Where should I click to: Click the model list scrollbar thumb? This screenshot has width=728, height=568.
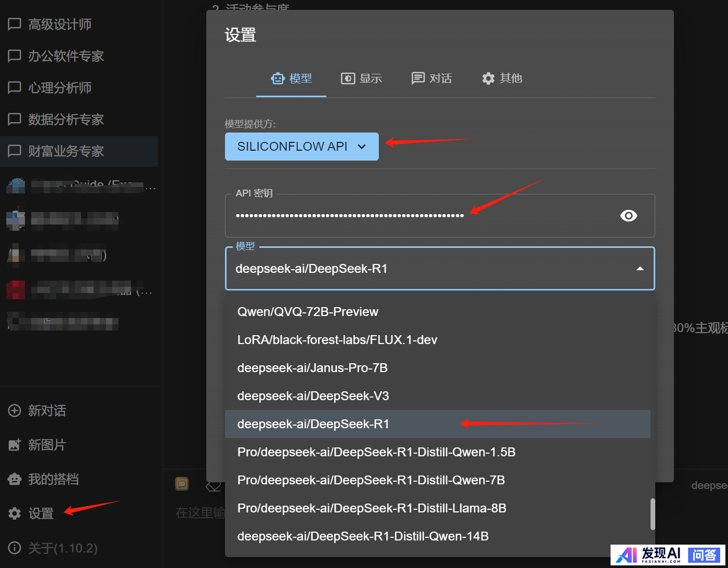653,514
